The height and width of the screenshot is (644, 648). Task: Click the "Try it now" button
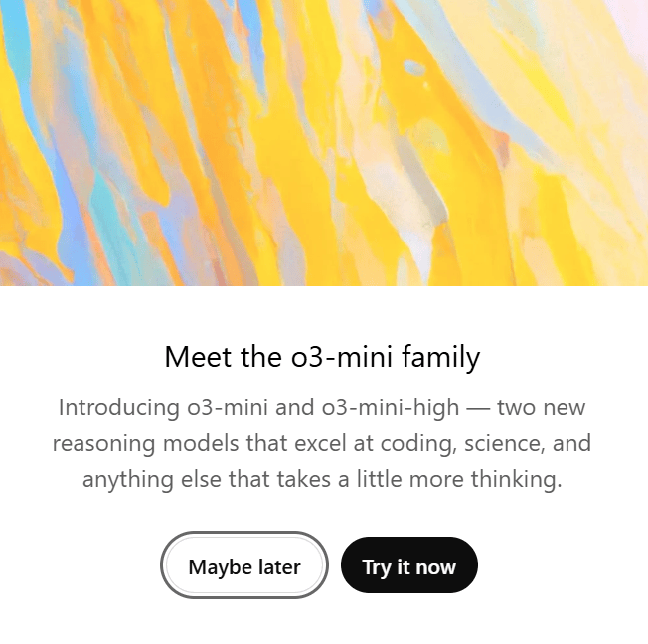(408, 566)
